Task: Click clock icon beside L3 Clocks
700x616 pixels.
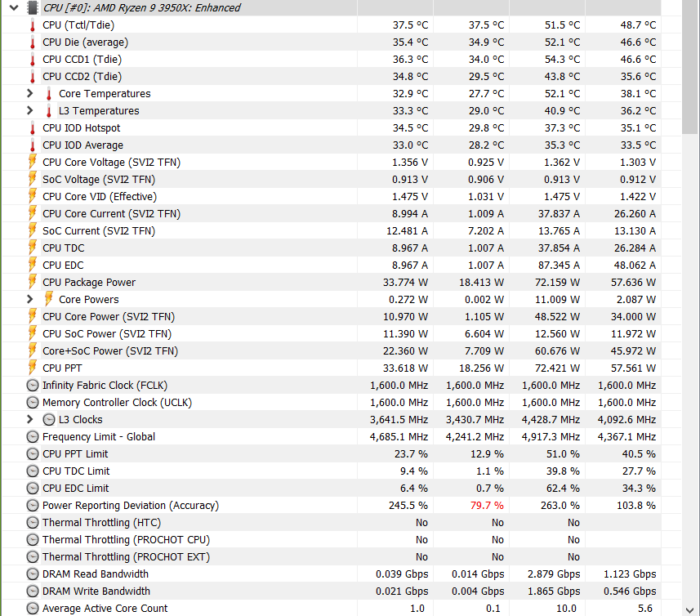Action: [x=49, y=420]
